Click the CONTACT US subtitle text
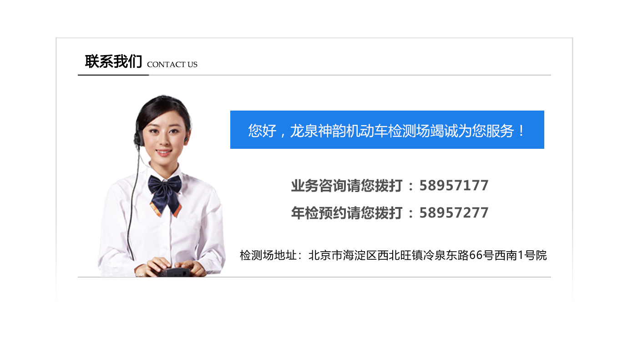 [172, 65]
